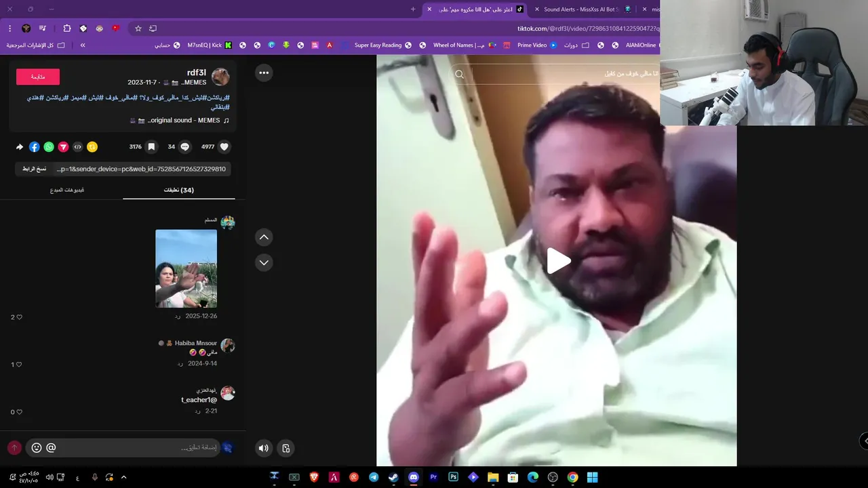868x488 pixels.
Task: Open the 'original sound - MEMES' link
Action: pos(179,121)
